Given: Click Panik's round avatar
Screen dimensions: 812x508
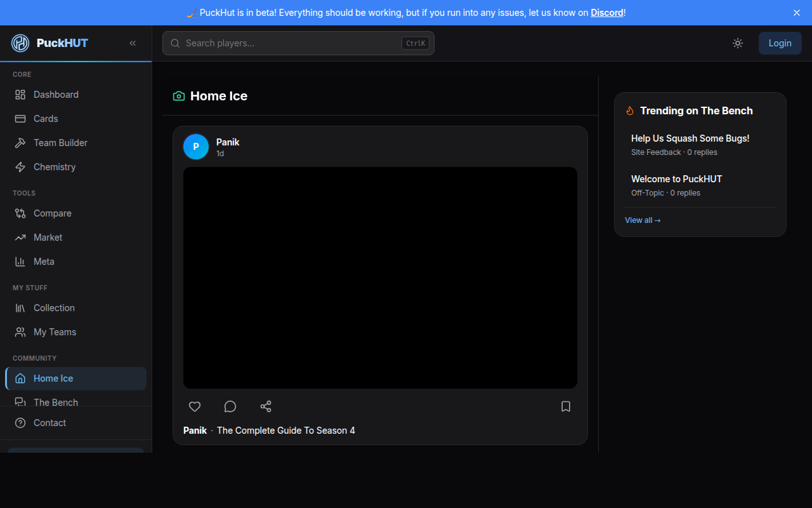Looking at the screenshot, I should [196, 147].
